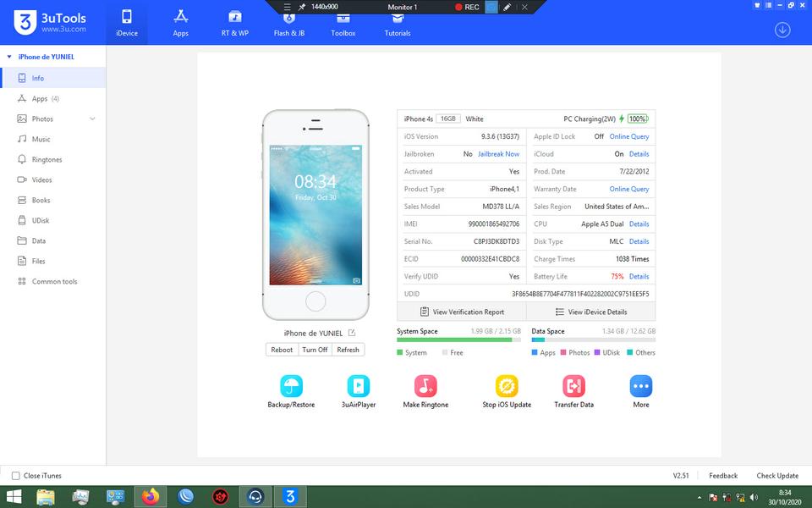Click the volume icon in system tray
The width and height of the screenshot is (812, 508).
click(754, 498)
